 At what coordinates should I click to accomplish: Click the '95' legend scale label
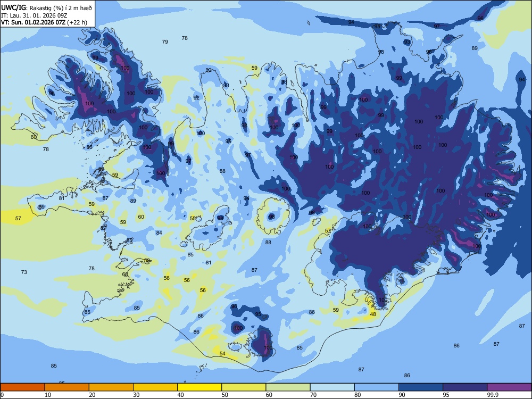pyautogui.click(x=446, y=395)
